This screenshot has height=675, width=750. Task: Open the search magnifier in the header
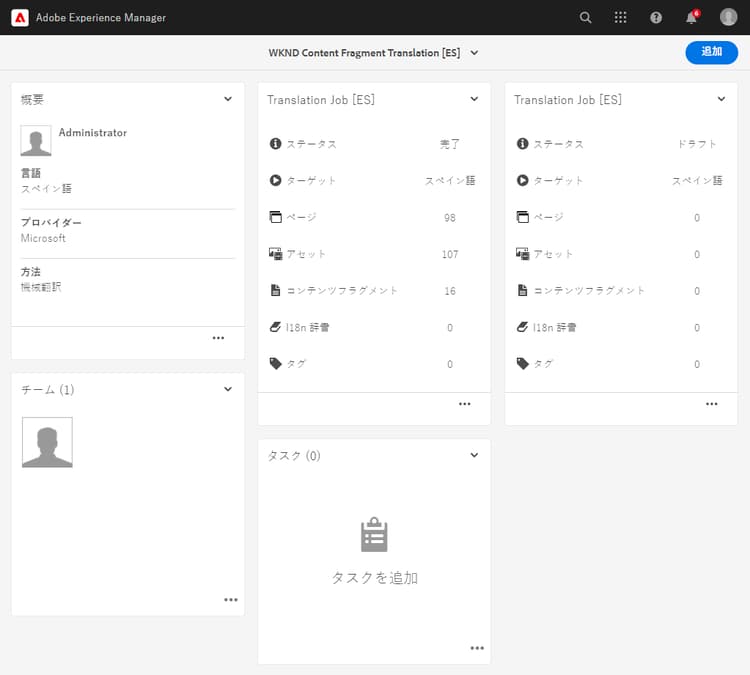[585, 18]
